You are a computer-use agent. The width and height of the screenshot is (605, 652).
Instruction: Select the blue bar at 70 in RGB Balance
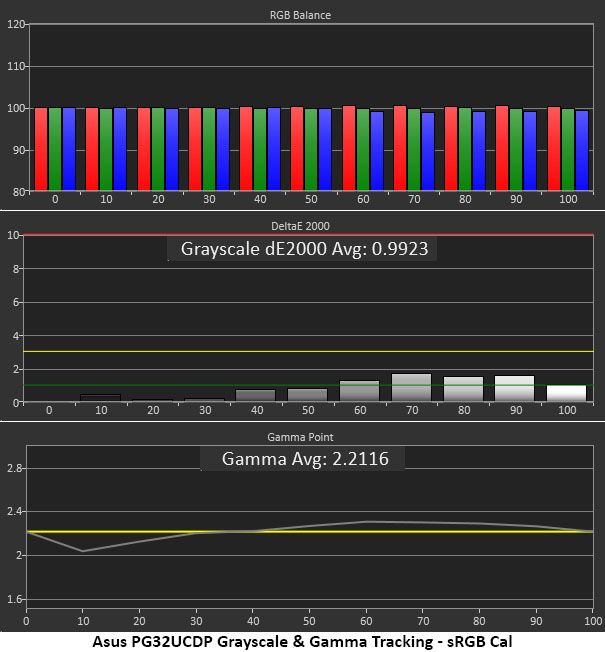[x=428, y=151]
